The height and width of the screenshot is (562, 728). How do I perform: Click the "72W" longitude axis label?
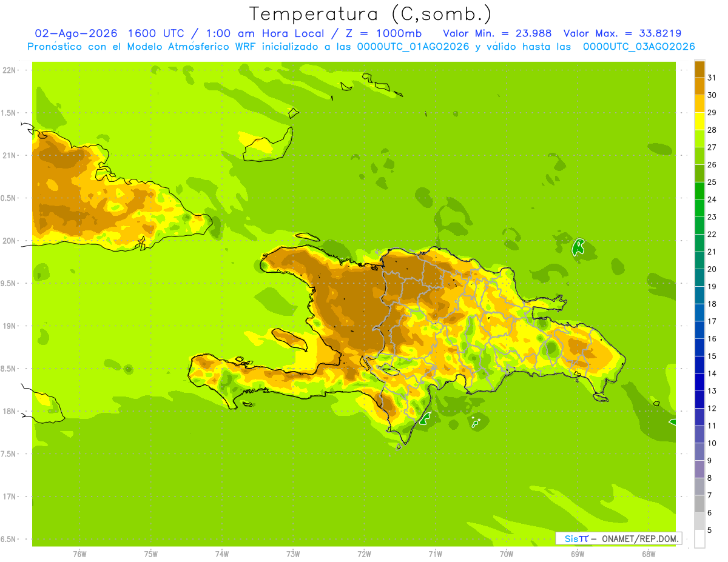364,554
